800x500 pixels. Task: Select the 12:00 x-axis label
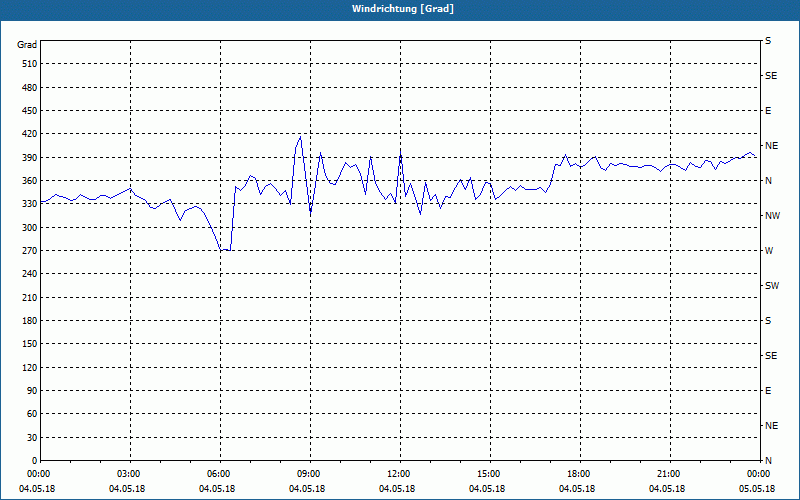(399, 474)
